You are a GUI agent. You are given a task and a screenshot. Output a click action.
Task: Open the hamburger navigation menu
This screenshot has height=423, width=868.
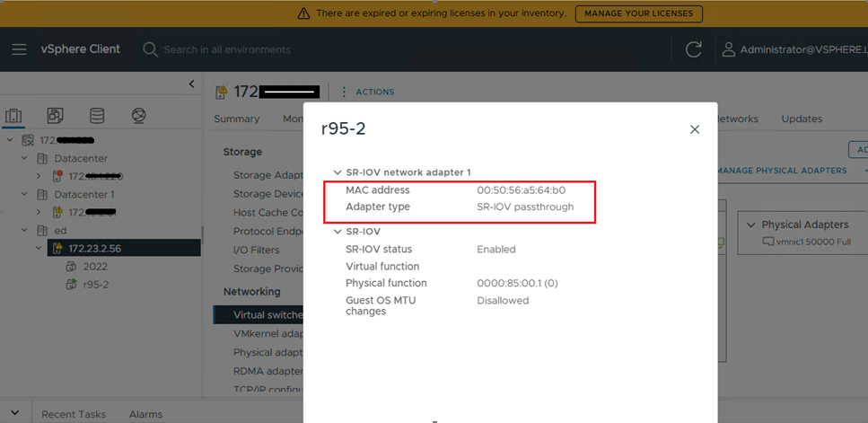[x=19, y=49]
